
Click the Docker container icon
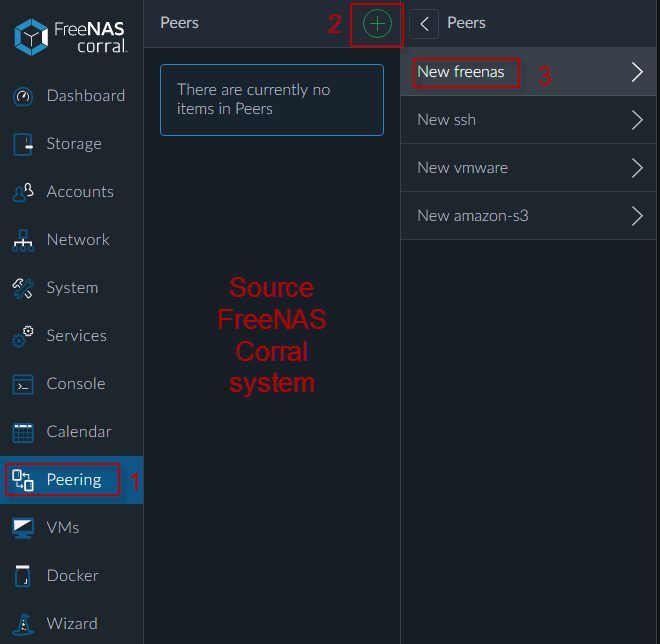click(x=23, y=576)
